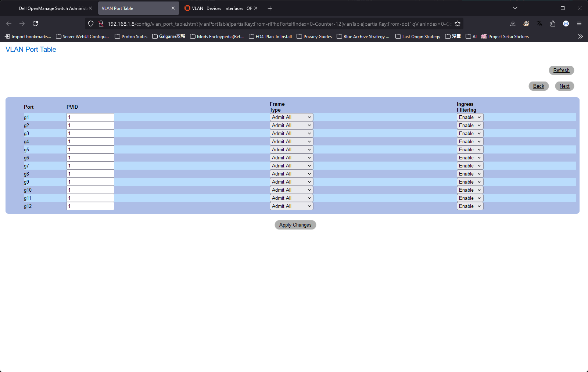Open Frame Type dropdown for port g8
Image resolution: width=588 pixels, height=372 pixels.
(291, 174)
